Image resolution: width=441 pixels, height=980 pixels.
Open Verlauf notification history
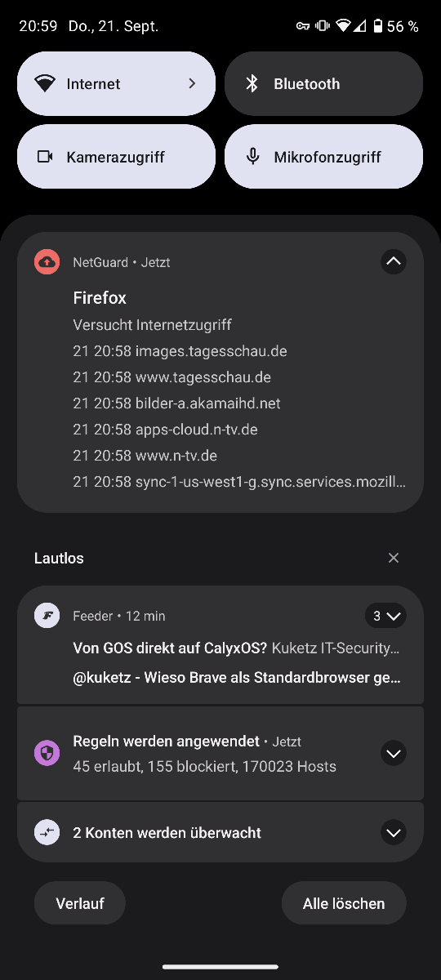click(x=80, y=903)
